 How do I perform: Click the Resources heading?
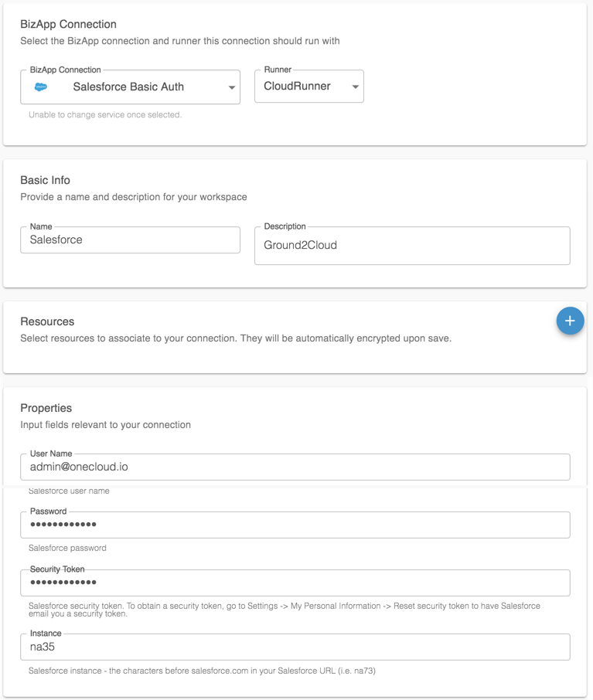click(x=47, y=321)
